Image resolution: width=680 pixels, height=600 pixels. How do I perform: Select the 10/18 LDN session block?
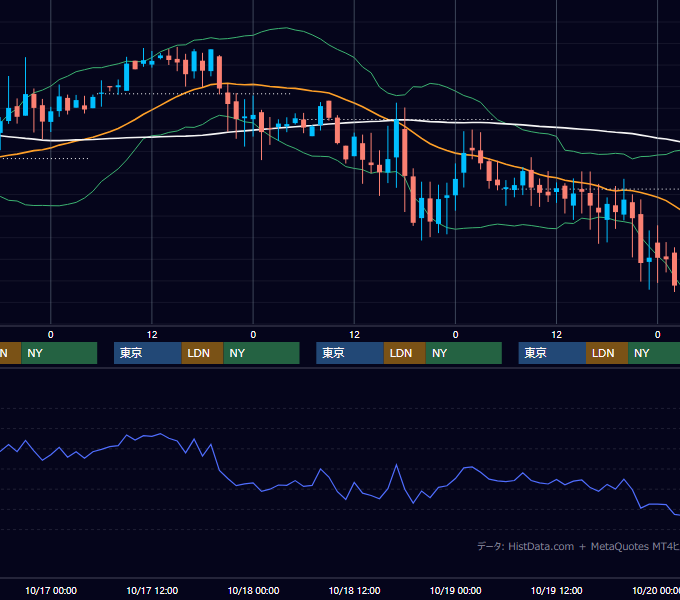coord(405,353)
